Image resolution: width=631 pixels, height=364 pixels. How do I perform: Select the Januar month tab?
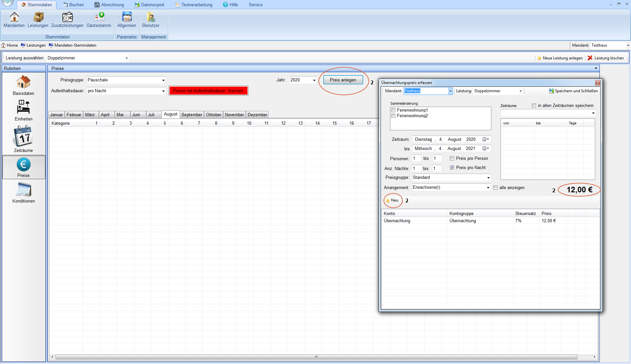(x=57, y=115)
